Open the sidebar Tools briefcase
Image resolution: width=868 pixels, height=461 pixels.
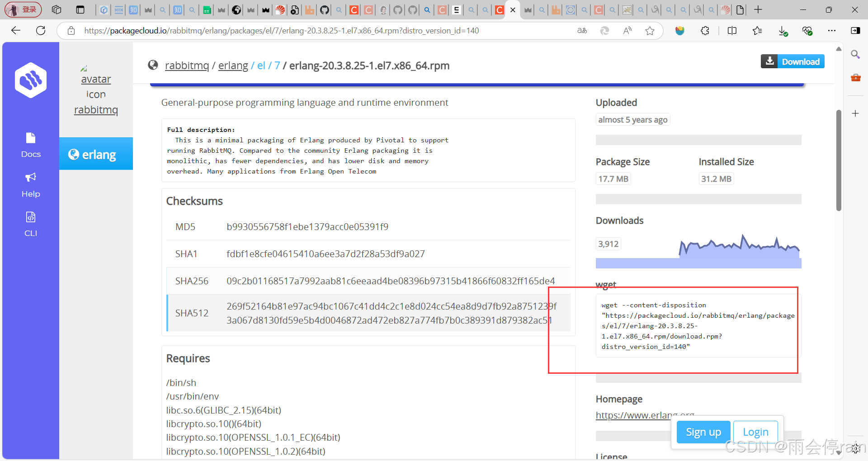click(855, 78)
